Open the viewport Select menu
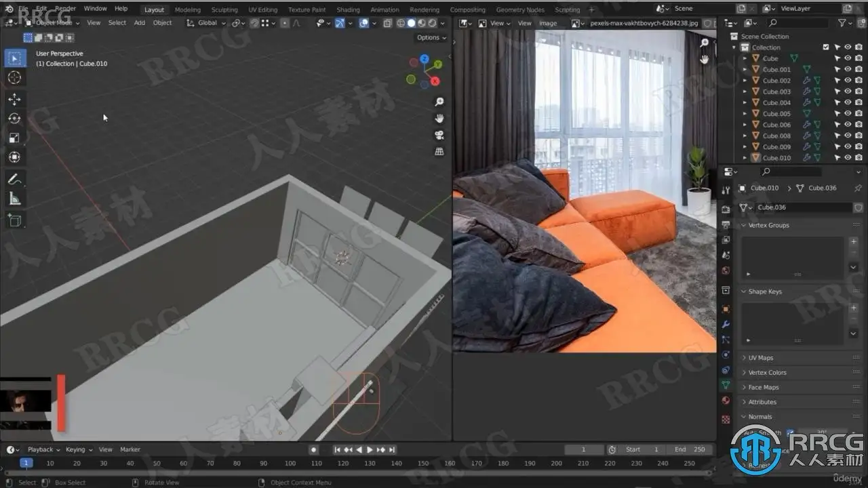The image size is (868, 488). (117, 23)
